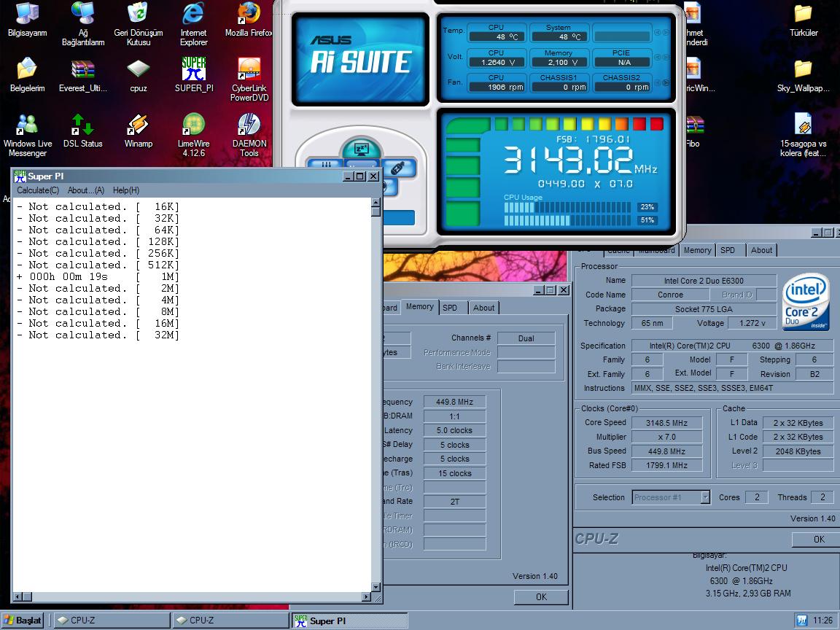
Task: Click the Name field Intel Core 2 Duo E6300
Action: [704, 281]
